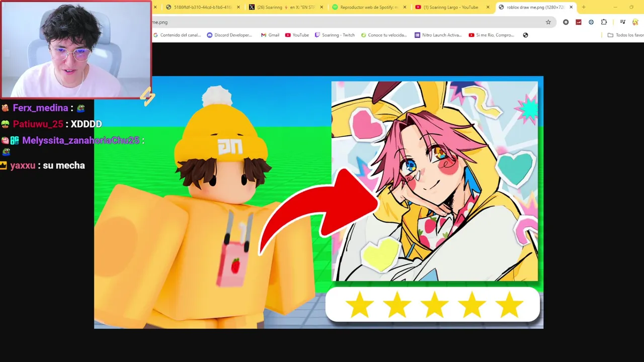Open Soarinng - Twitch bookmark
644x362 pixels.
coord(335,35)
